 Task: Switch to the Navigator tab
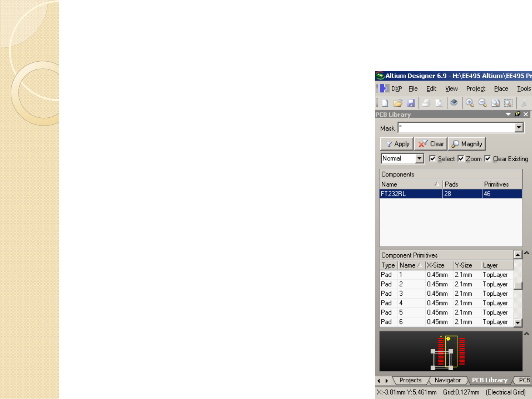click(x=447, y=380)
